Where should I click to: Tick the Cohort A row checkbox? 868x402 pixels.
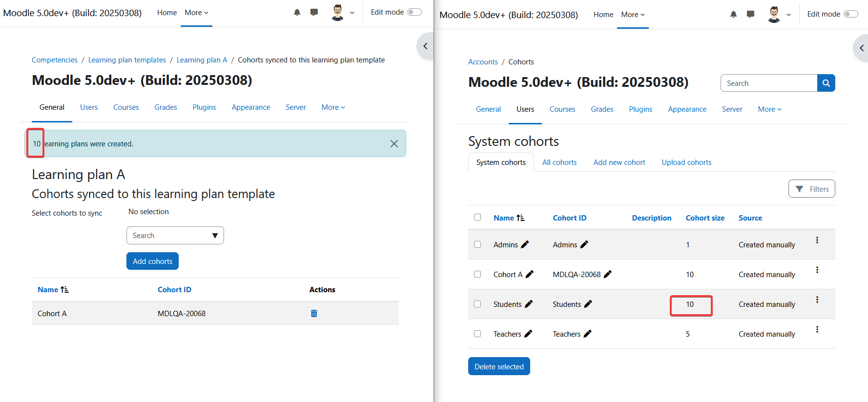pyautogui.click(x=477, y=274)
